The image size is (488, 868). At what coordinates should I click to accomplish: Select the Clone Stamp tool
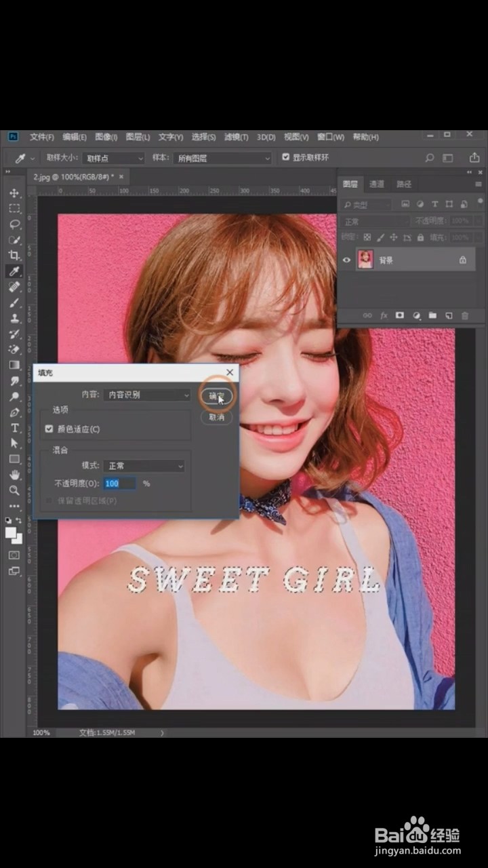click(x=14, y=318)
